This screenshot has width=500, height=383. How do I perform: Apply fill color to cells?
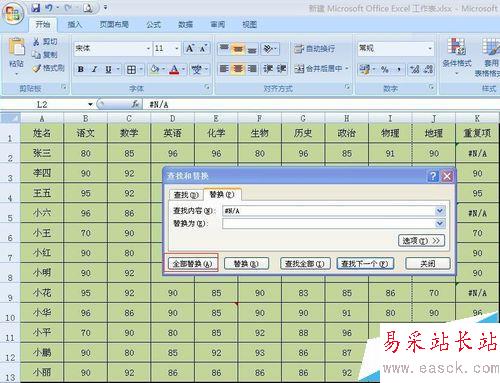pos(155,69)
